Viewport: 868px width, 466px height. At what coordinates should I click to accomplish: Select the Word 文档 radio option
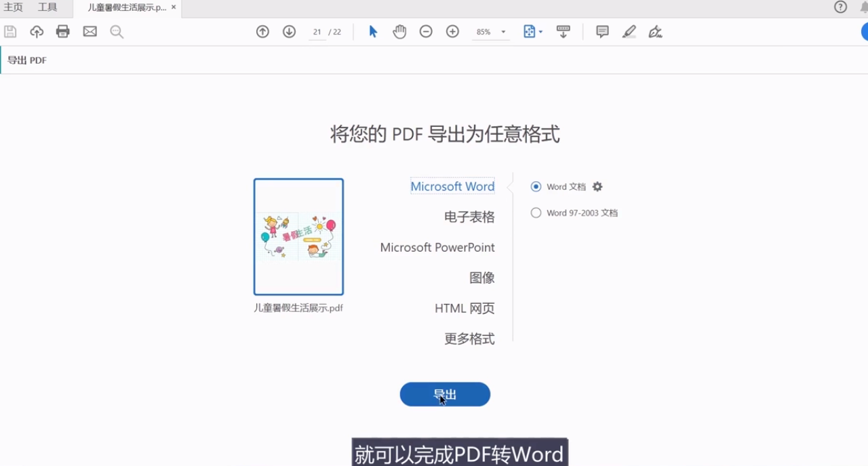pos(536,187)
